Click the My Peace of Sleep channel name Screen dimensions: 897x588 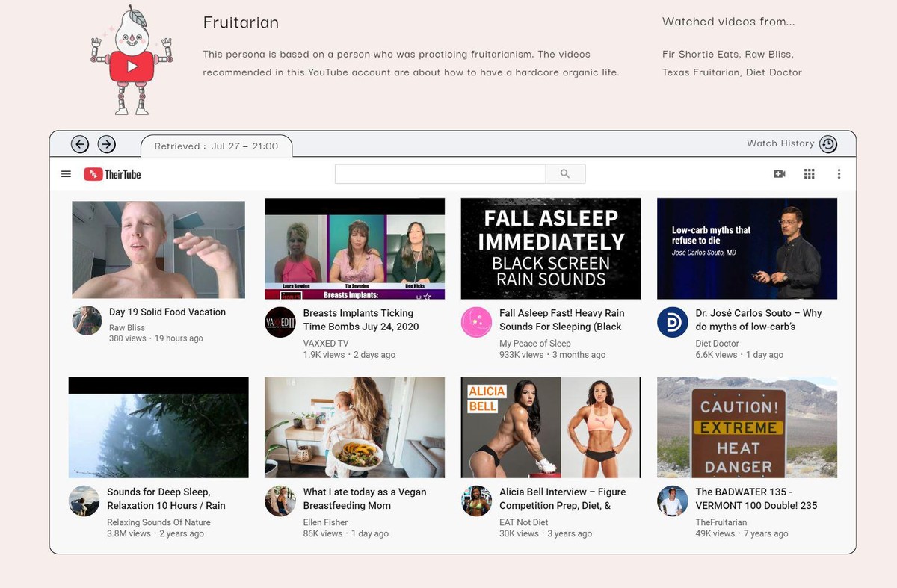535,344
